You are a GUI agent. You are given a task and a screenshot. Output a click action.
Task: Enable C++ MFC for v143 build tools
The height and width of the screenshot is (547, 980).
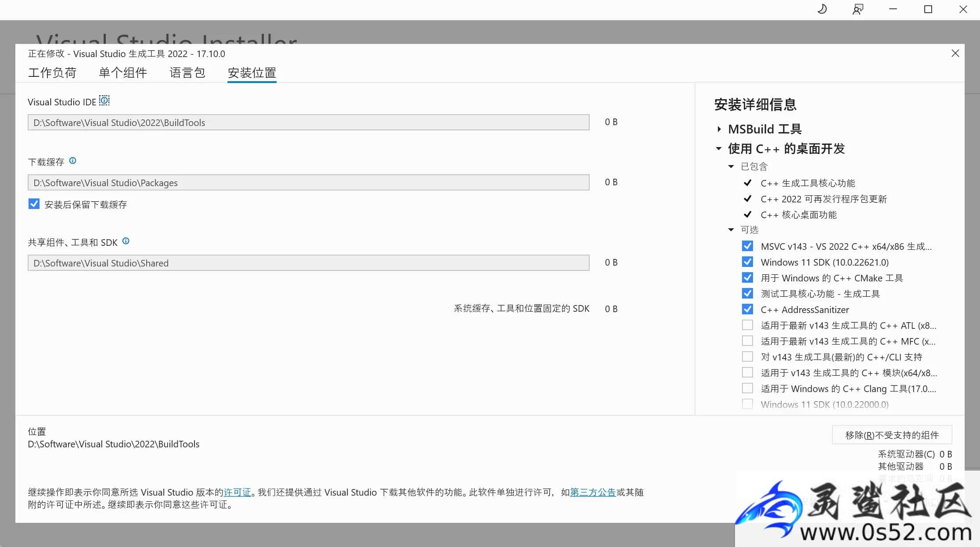click(747, 341)
